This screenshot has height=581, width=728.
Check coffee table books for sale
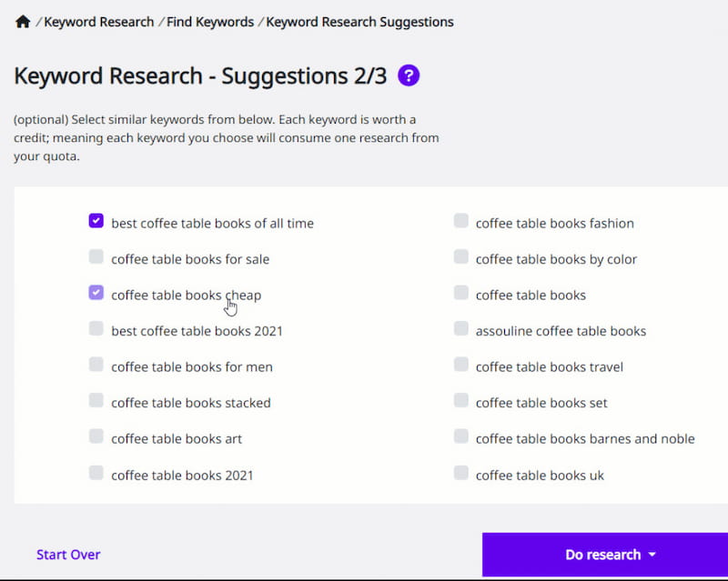[x=96, y=256]
